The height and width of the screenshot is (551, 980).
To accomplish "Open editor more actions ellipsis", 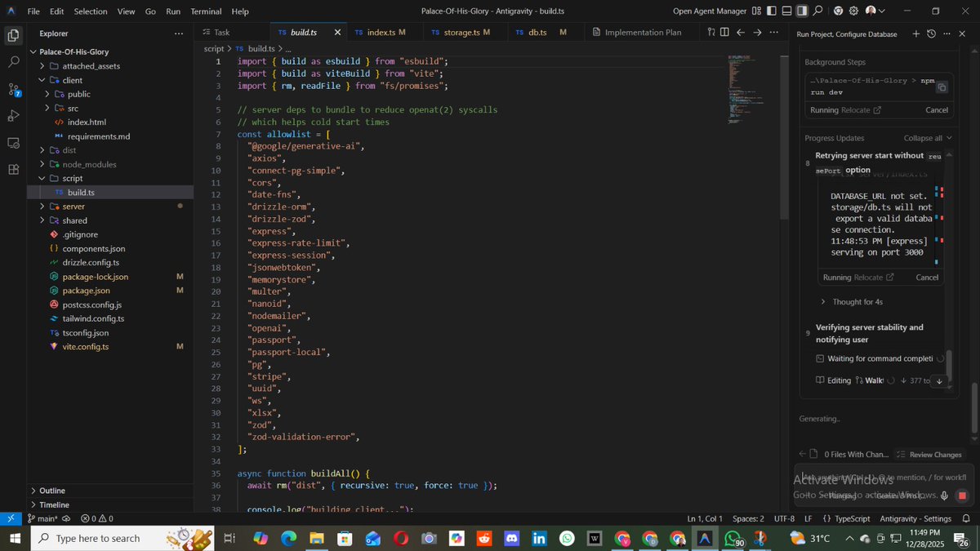I will (x=773, y=32).
